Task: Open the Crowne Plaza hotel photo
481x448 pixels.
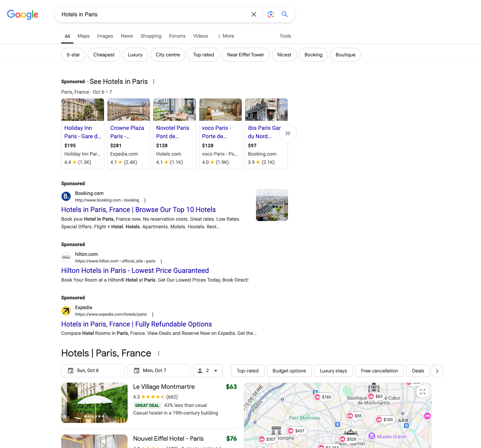Action: tap(129, 110)
